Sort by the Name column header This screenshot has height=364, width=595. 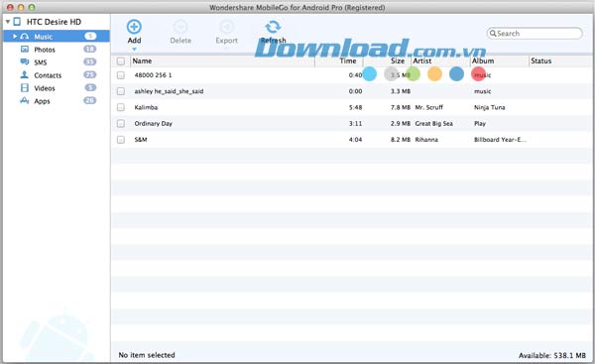click(x=222, y=61)
